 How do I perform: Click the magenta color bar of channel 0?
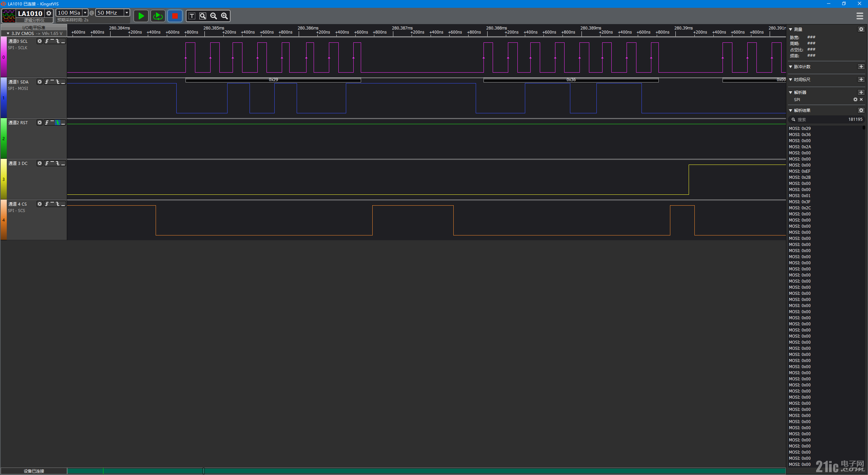coord(3,57)
